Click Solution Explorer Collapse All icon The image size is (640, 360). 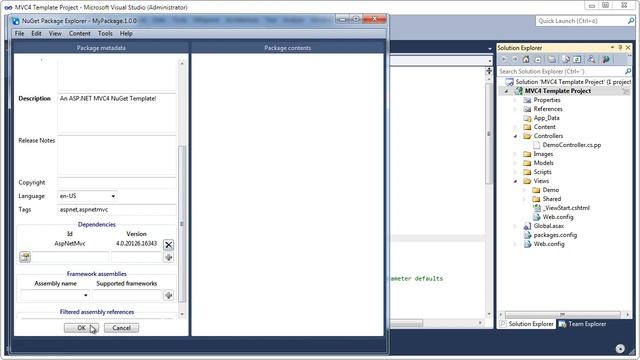538,60
